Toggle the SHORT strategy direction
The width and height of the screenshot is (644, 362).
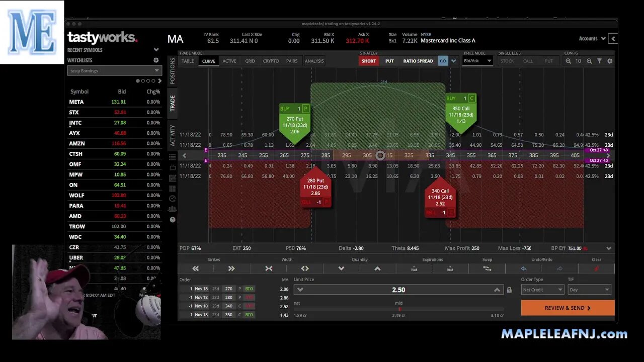[369, 61]
